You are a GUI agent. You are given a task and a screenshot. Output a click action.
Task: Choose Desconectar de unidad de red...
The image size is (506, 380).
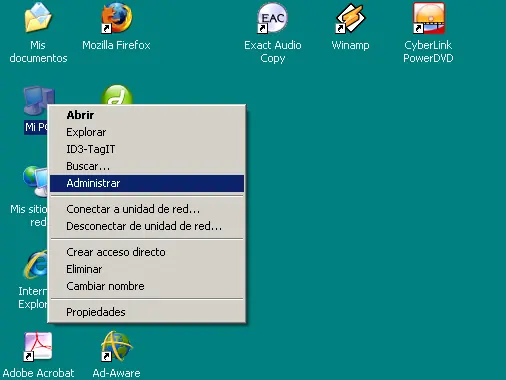[x=147, y=226]
